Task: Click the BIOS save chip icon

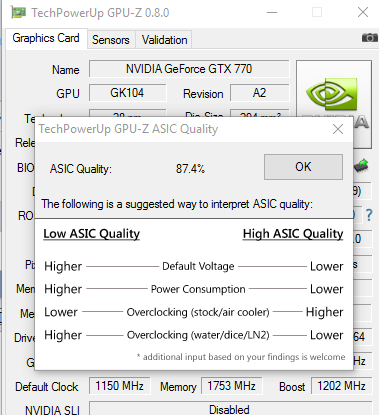Action: coord(361,166)
